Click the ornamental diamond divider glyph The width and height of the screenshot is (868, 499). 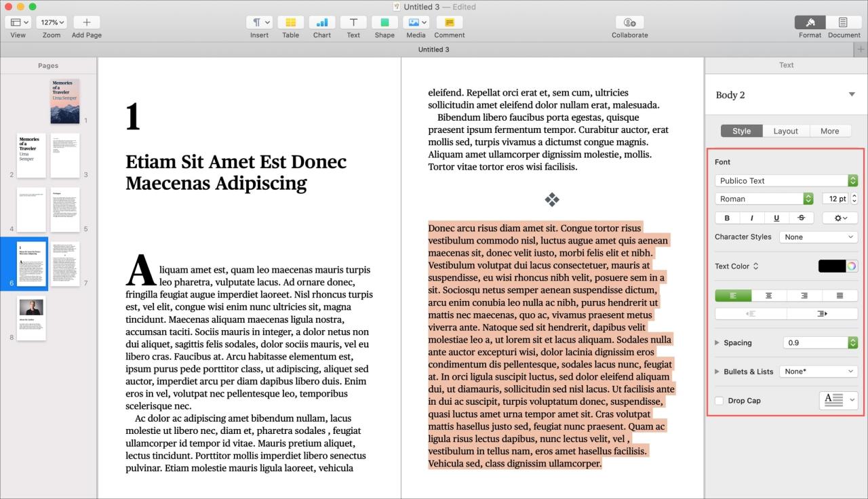coord(552,199)
